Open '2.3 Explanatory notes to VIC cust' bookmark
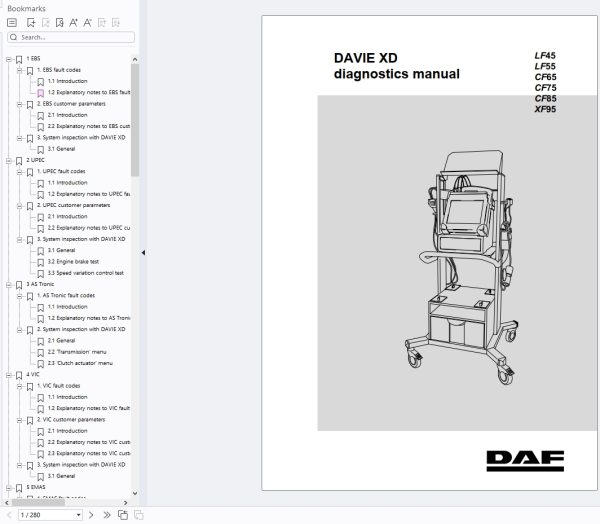This screenshot has height=524, width=600. click(x=89, y=453)
